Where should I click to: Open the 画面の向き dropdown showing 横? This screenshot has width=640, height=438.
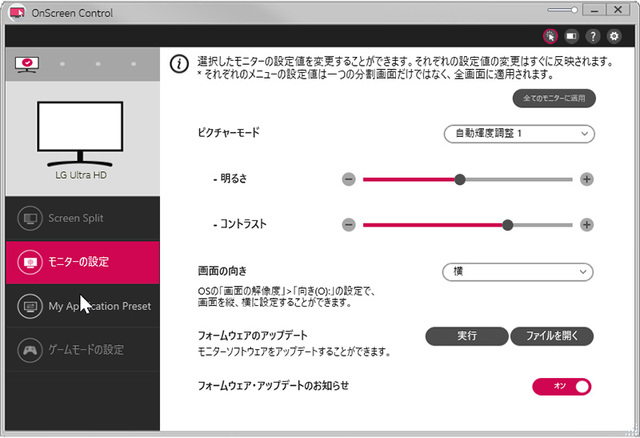(518, 272)
